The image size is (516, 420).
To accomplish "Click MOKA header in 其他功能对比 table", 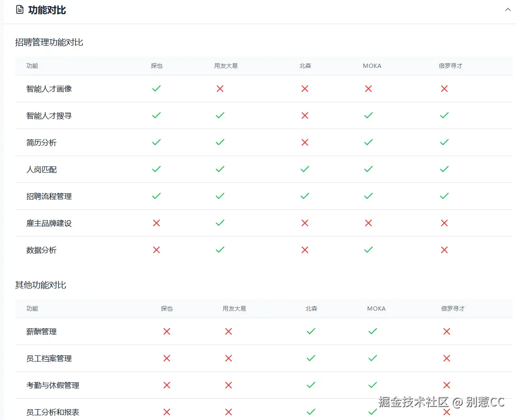I will coord(377,309).
